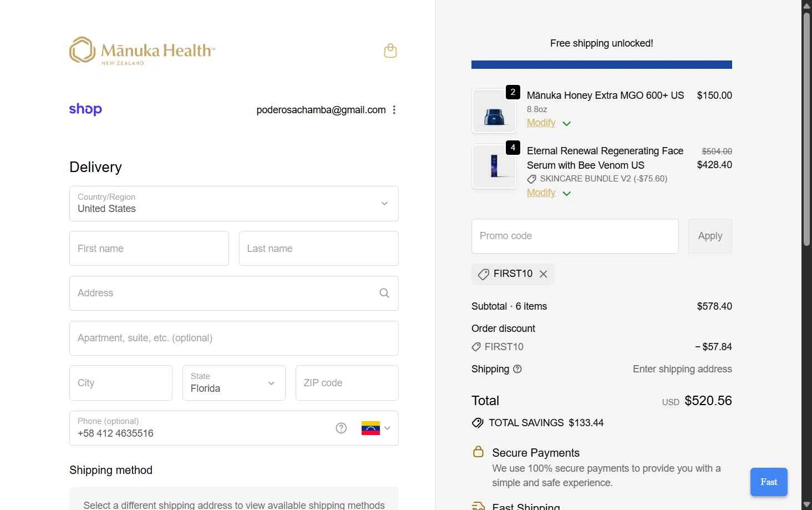Screen dimensions: 812x510
Task: Click the Manuka Honey product thumbnail
Action: tap(494, 110)
